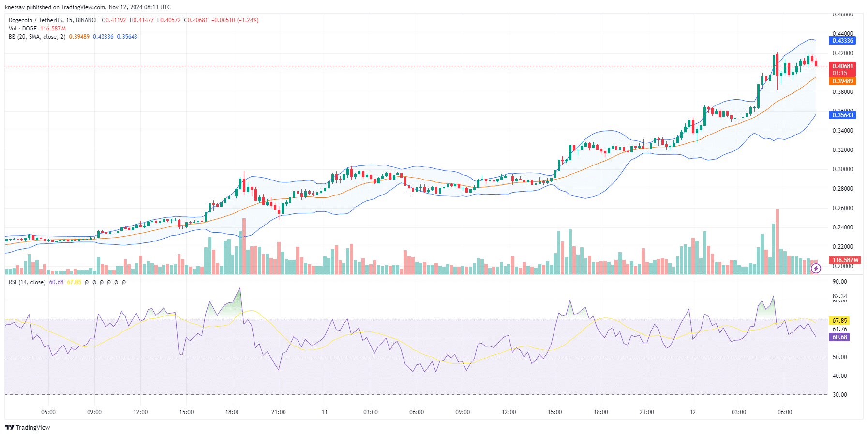
Task: Click the 82.34 label on RSI axis
Action: tap(839, 296)
